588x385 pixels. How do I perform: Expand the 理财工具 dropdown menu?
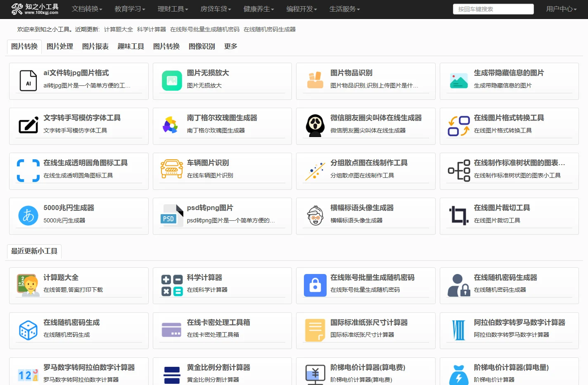(173, 9)
